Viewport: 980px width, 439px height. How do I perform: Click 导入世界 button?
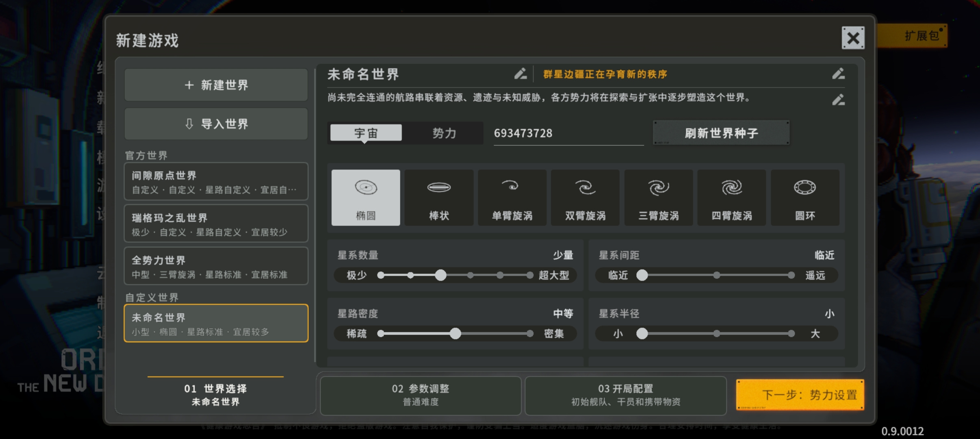tap(216, 124)
